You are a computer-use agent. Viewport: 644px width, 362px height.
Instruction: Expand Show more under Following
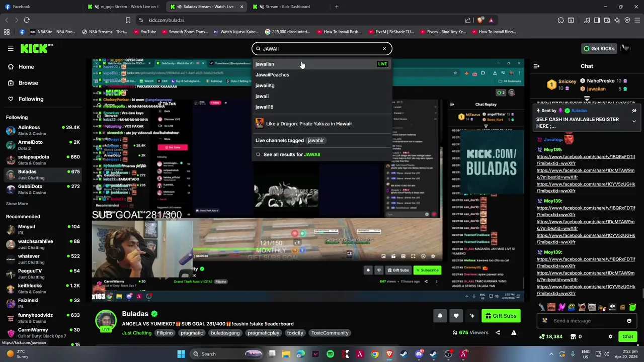point(17,204)
